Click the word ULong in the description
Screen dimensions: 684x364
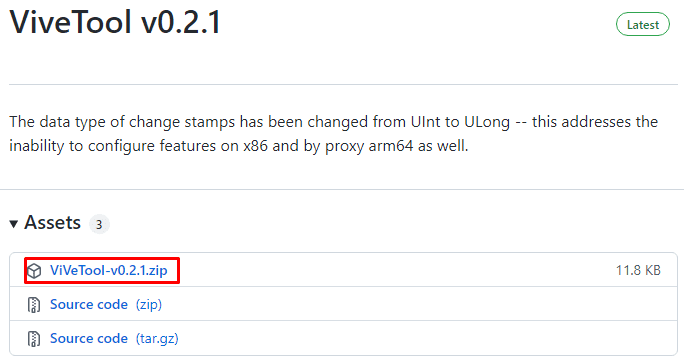click(x=487, y=122)
